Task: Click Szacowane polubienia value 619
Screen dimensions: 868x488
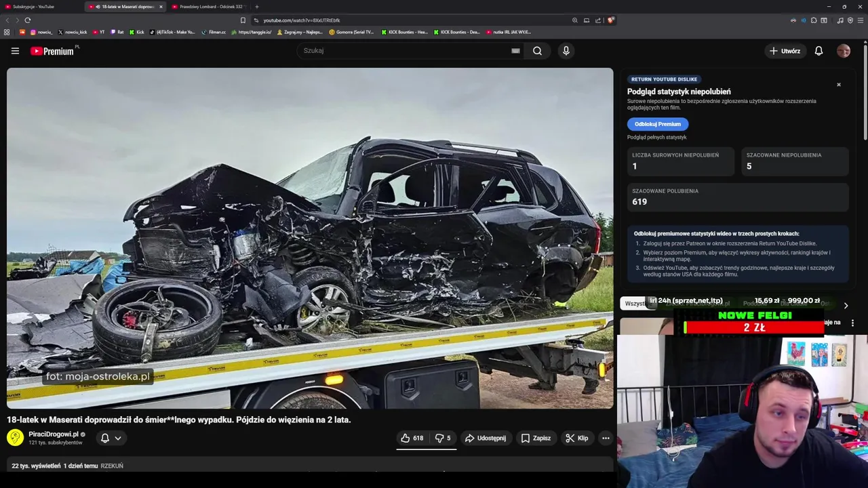Action: click(639, 202)
